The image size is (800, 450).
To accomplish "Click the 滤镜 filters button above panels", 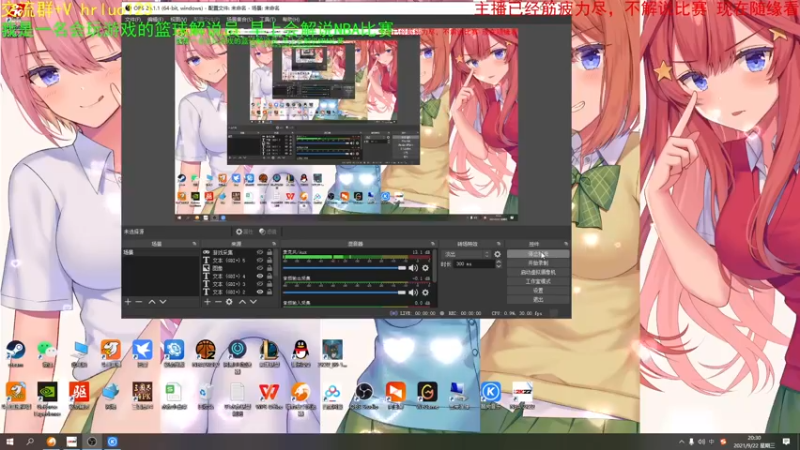I will pos(268,232).
